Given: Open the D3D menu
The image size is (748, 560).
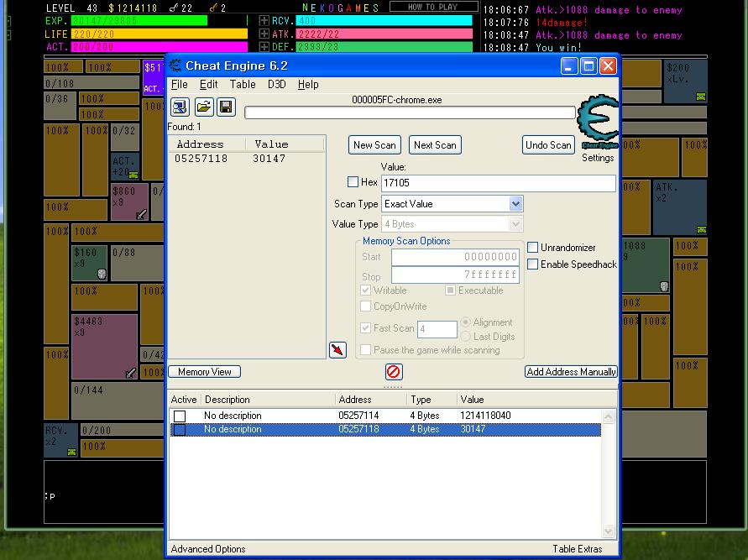Looking at the screenshot, I should coord(276,84).
